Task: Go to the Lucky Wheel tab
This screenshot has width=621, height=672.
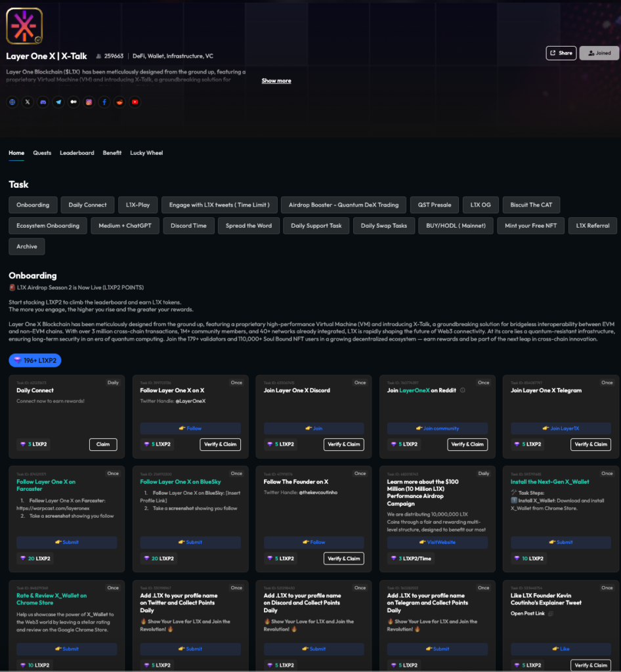Action: pyautogui.click(x=146, y=153)
